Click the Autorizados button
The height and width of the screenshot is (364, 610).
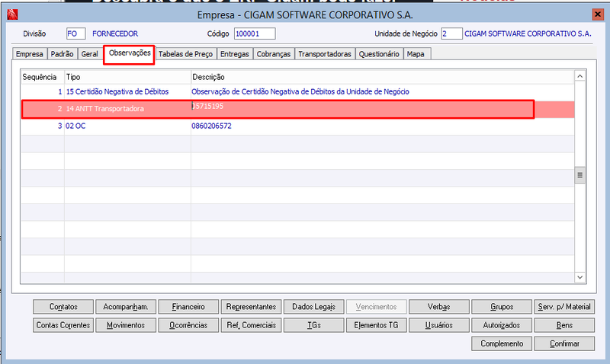click(x=502, y=325)
